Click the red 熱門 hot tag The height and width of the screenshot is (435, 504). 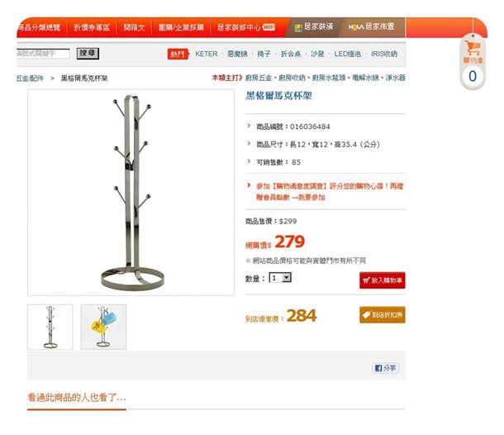pos(178,54)
